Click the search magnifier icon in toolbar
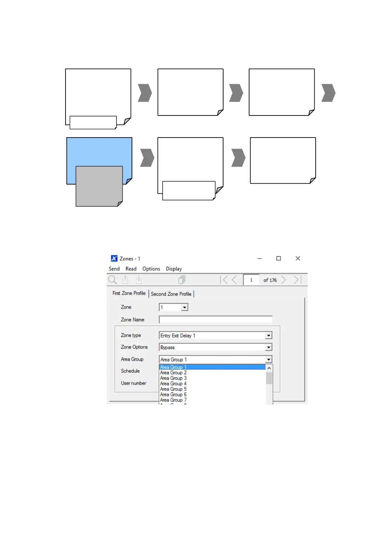Viewport: 392px width, 554px height. [x=113, y=280]
